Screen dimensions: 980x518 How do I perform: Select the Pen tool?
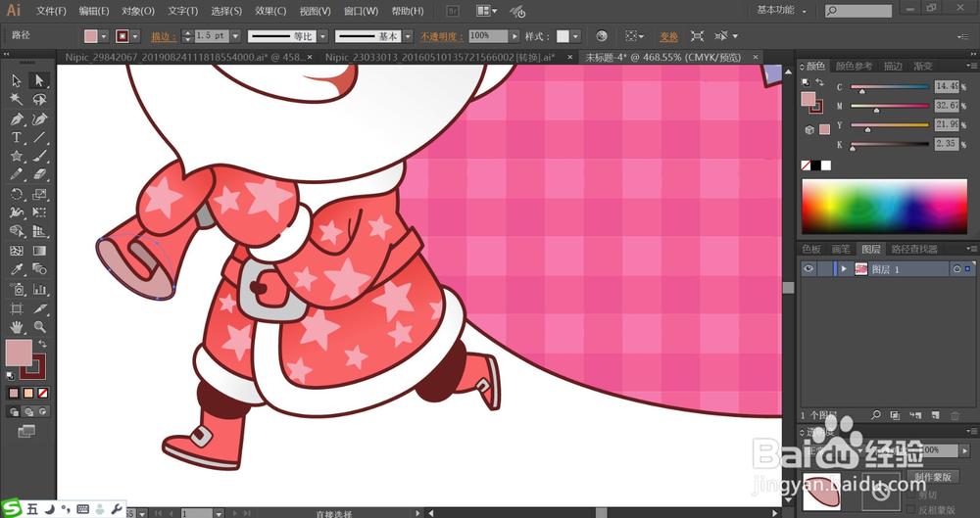pos(17,118)
